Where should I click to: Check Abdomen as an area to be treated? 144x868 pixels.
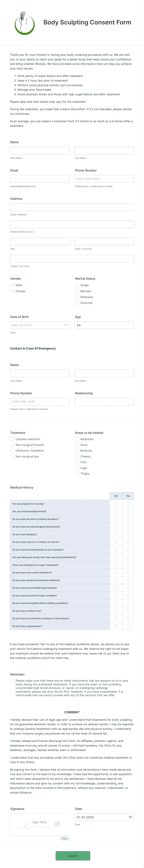click(x=77, y=439)
